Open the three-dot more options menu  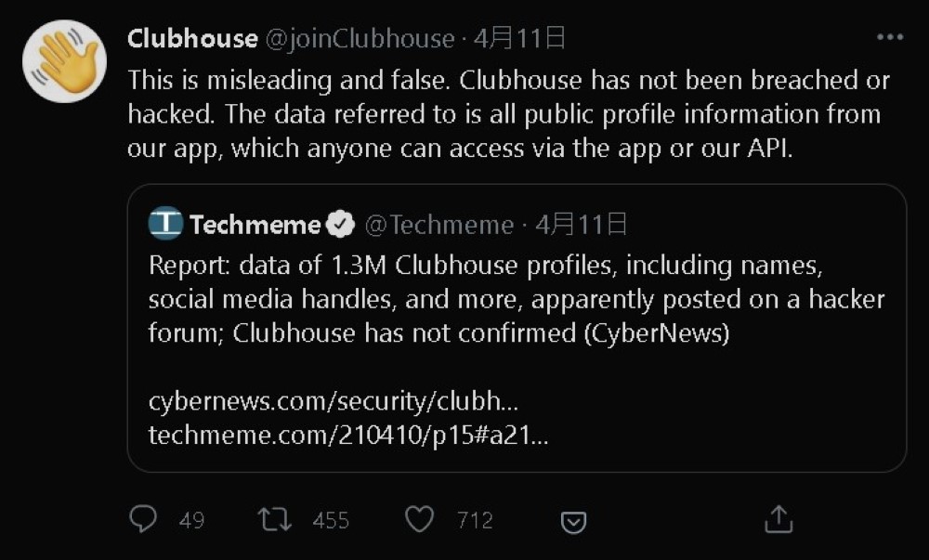pyautogui.click(x=889, y=38)
